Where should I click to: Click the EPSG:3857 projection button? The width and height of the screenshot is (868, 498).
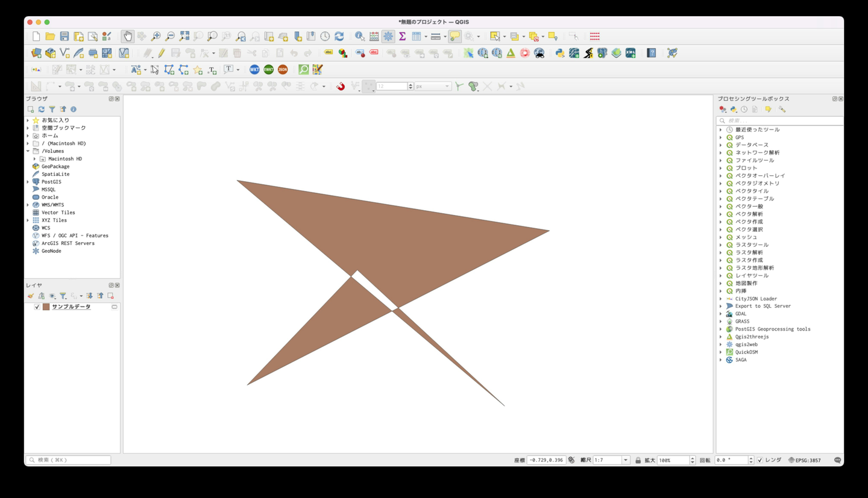804,460
